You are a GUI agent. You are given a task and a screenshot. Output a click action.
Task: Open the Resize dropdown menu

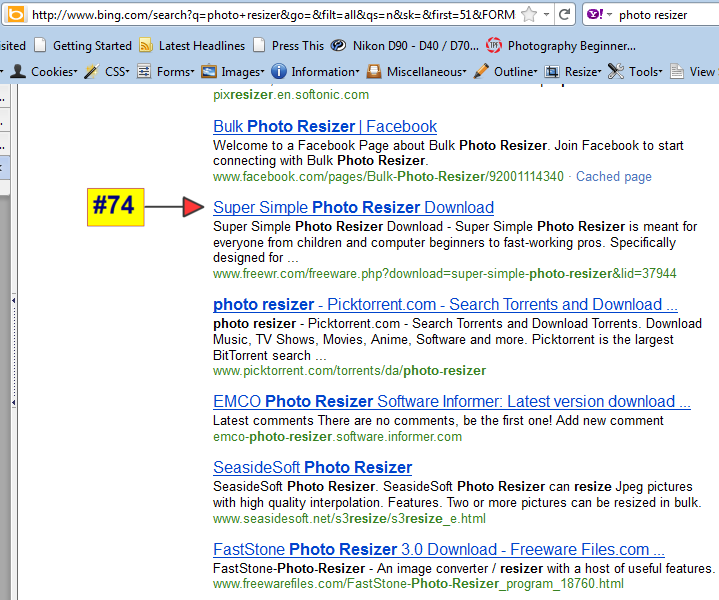[583, 72]
